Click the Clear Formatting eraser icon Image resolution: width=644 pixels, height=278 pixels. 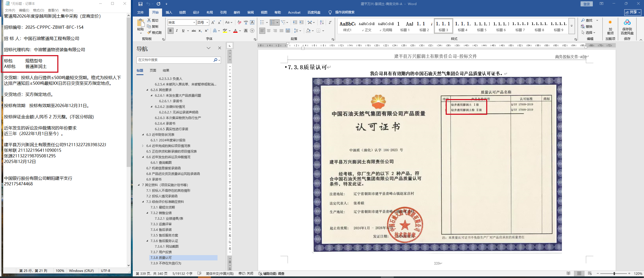point(239,23)
